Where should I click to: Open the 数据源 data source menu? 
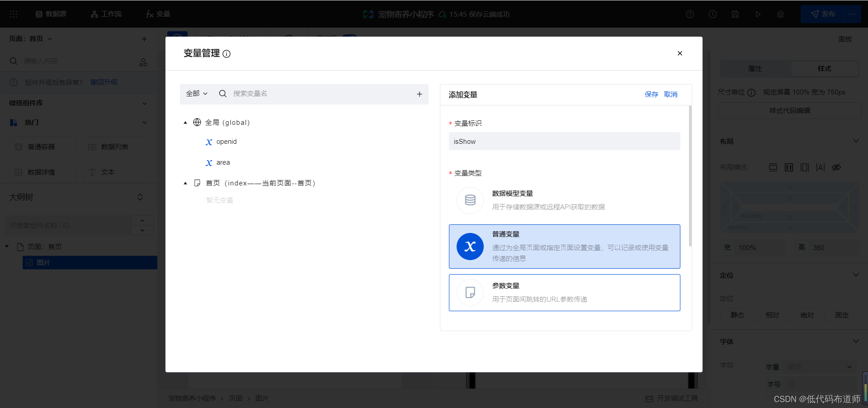coord(51,14)
